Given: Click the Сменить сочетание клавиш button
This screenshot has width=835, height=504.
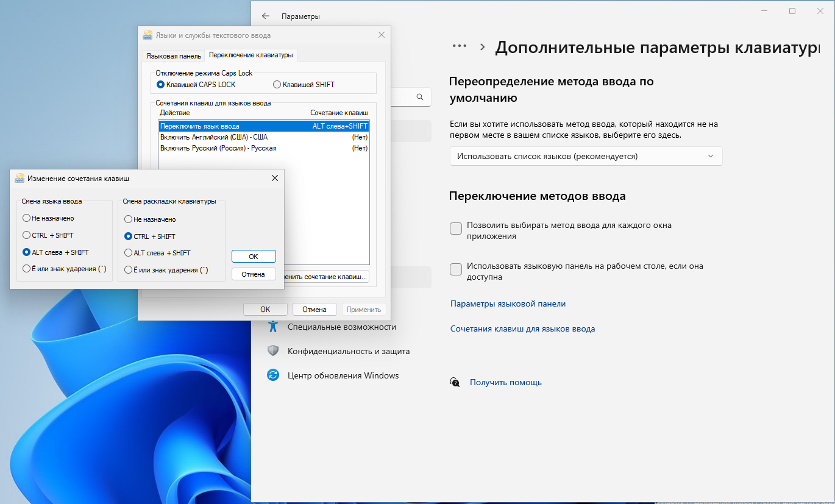Looking at the screenshot, I should pyautogui.click(x=327, y=276).
